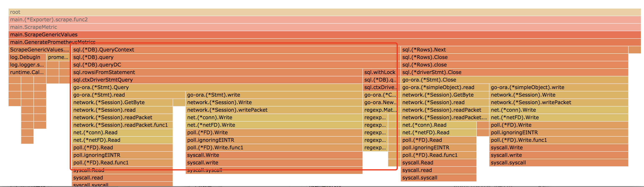
Task: Select the log.logger.s... frame
Action: pos(27,64)
